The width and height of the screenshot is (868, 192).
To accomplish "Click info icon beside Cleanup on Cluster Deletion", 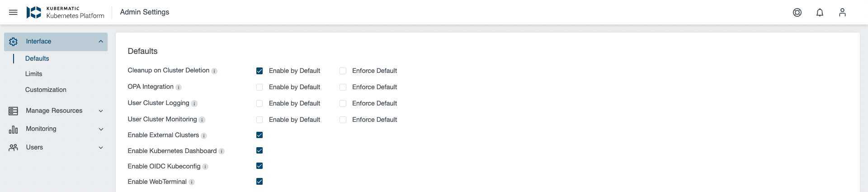I will [x=214, y=71].
